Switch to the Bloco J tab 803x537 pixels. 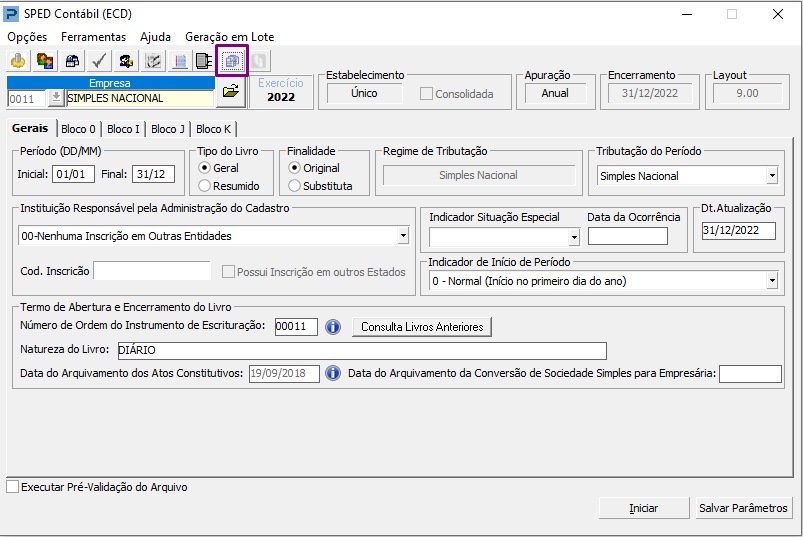[x=168, y=129]
